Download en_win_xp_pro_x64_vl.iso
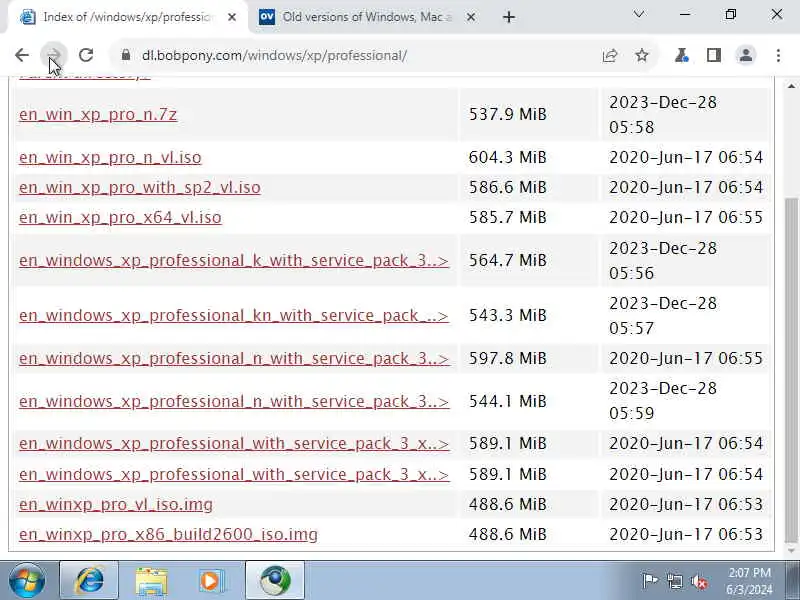 (x=120, y=217)
